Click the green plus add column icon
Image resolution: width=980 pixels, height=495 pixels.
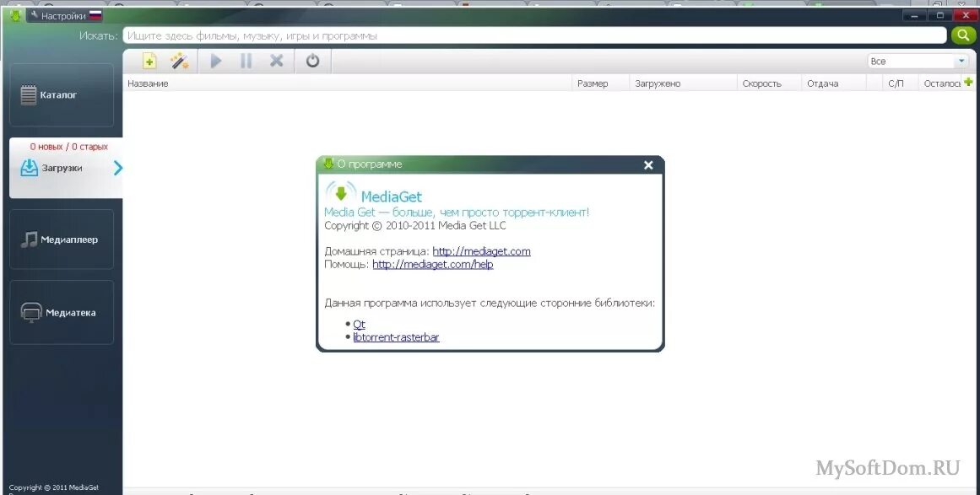click(968, 82)
